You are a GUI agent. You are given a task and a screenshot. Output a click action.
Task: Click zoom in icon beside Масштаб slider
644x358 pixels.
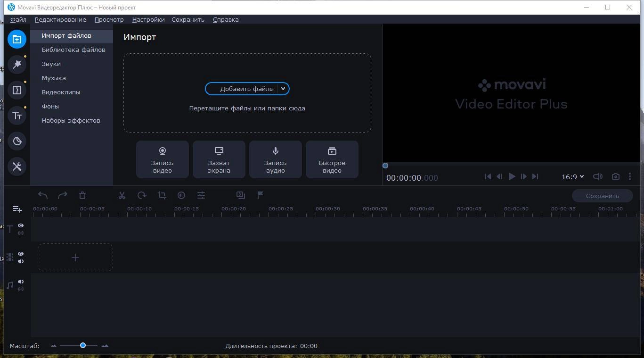tap(105, 346)
